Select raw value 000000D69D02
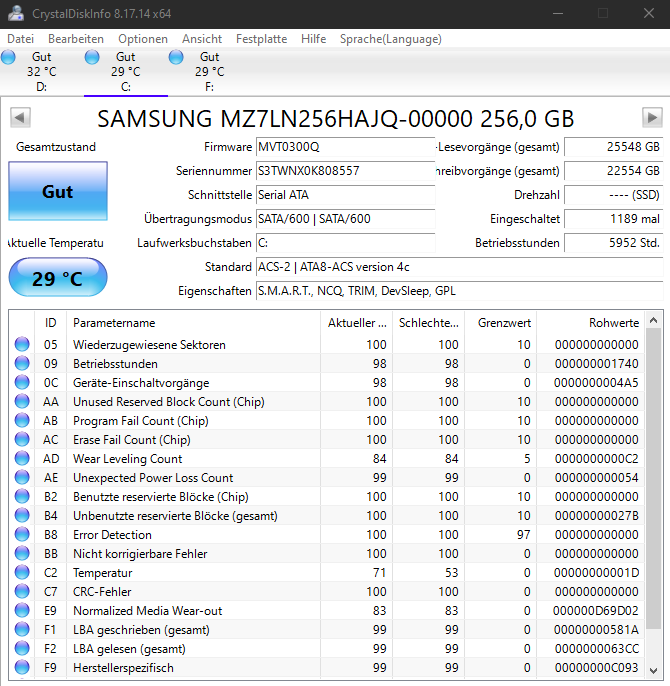This screenshot has width=670, height=686. (x=596, y=610)
